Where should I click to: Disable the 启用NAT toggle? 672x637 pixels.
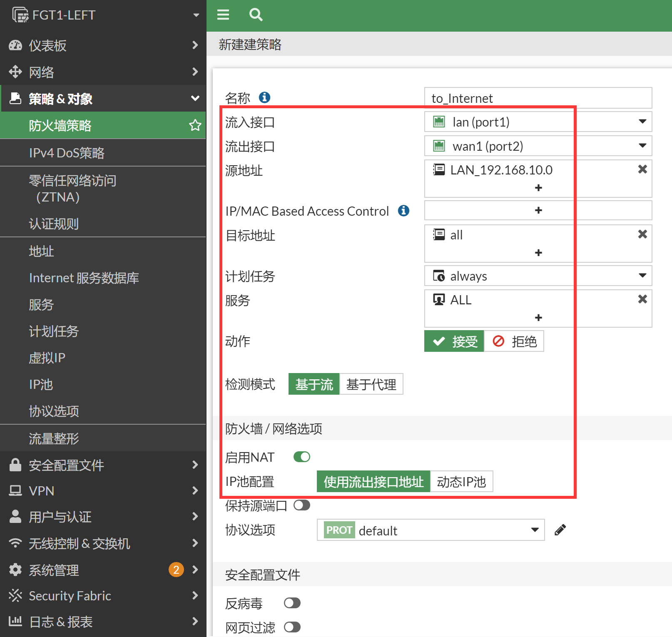coord(301,457)
